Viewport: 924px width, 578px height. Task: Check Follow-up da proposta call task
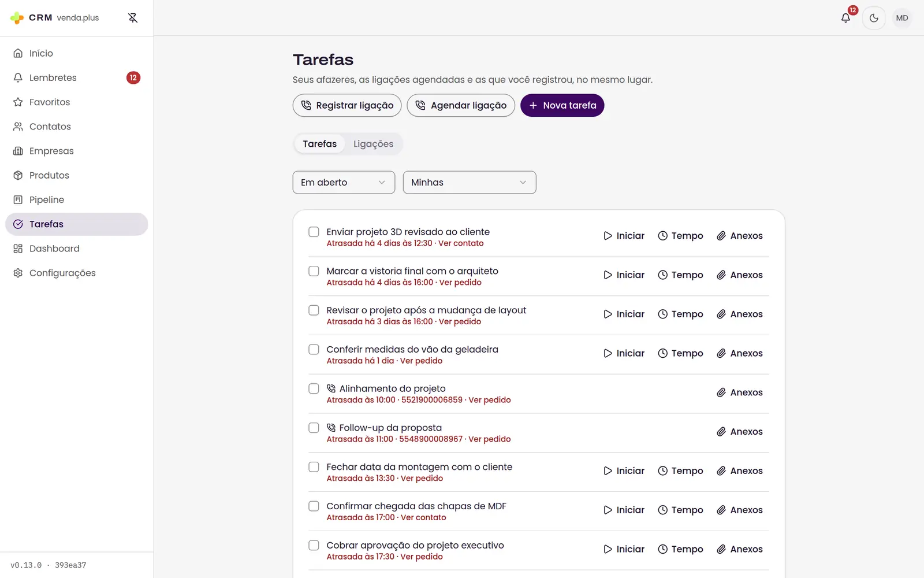(x=314, y=428)
